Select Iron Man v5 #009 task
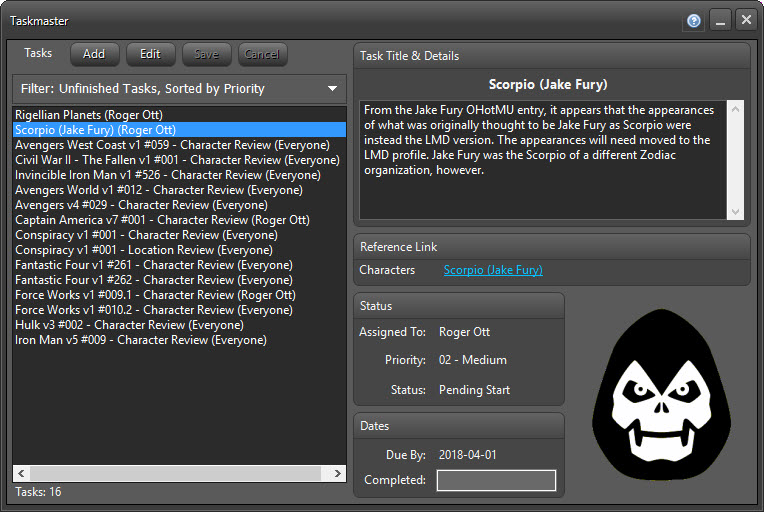 [x=179, y=340]
